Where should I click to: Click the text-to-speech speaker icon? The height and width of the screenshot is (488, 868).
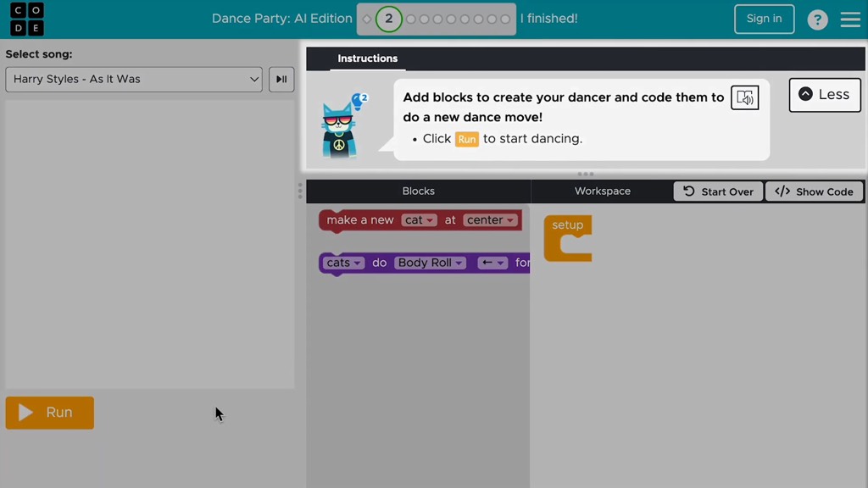[744, 97]
